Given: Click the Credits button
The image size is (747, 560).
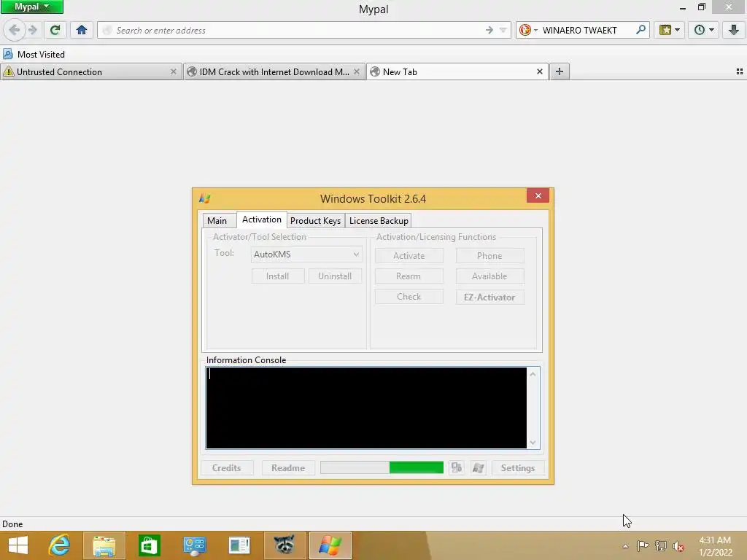Looking at the screenshot, I should point(227,468).
